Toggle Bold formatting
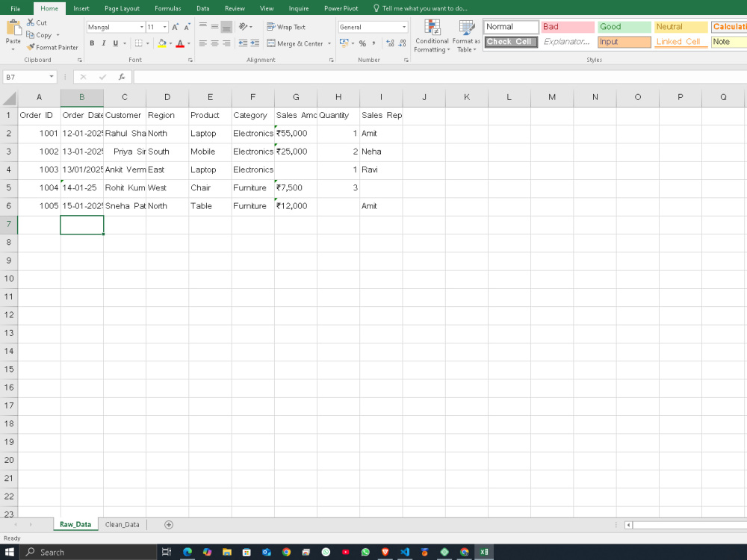The image size is (747, 560). pos(92,43)
